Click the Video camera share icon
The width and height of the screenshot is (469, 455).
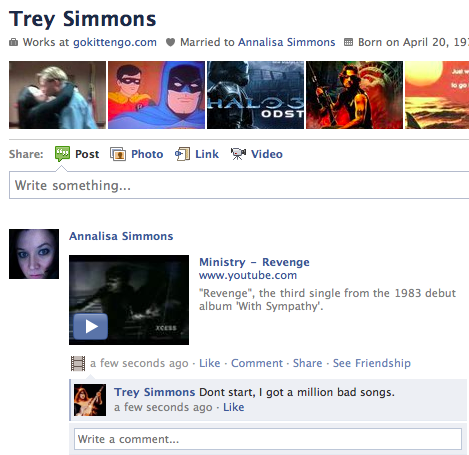coord(238,154)
